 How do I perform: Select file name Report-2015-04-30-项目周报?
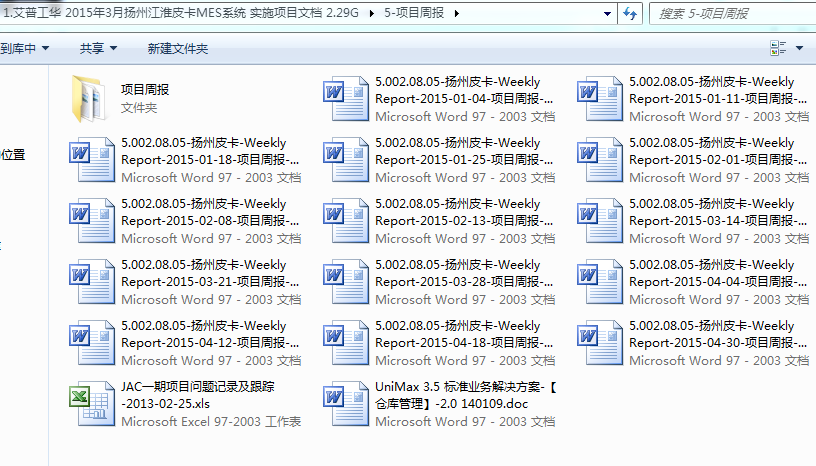[718, 334]
